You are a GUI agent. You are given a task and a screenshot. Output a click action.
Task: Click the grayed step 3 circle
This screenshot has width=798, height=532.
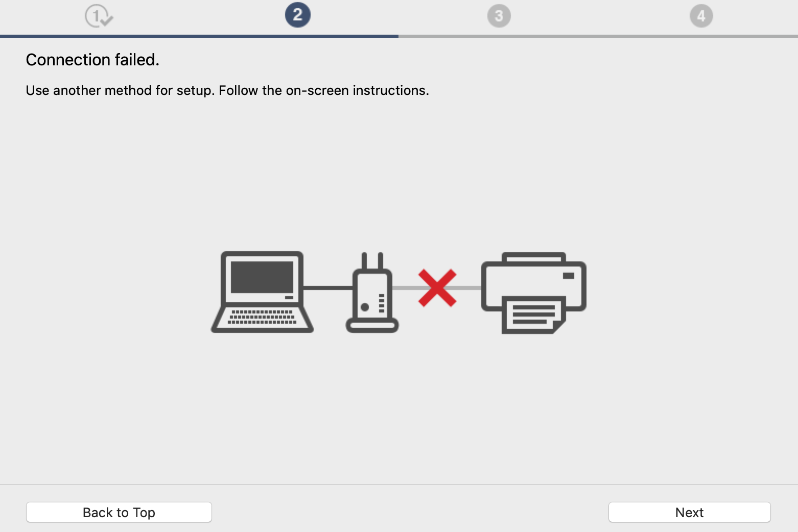click(x=499, y=16)
